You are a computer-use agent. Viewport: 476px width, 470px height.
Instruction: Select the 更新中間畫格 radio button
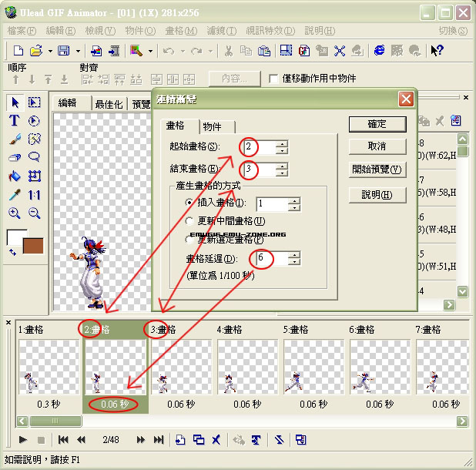pyautogui.click(x=189, y=221)
